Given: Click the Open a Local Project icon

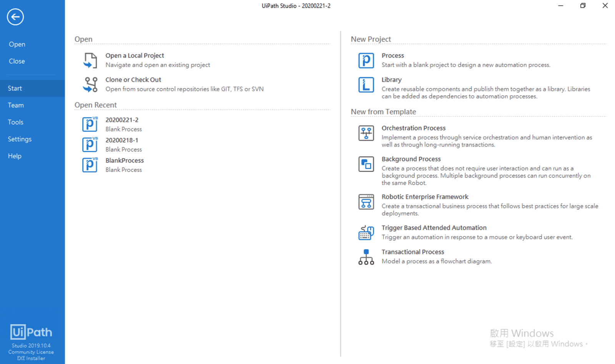Looking at the screenshot, I should 90,61.
